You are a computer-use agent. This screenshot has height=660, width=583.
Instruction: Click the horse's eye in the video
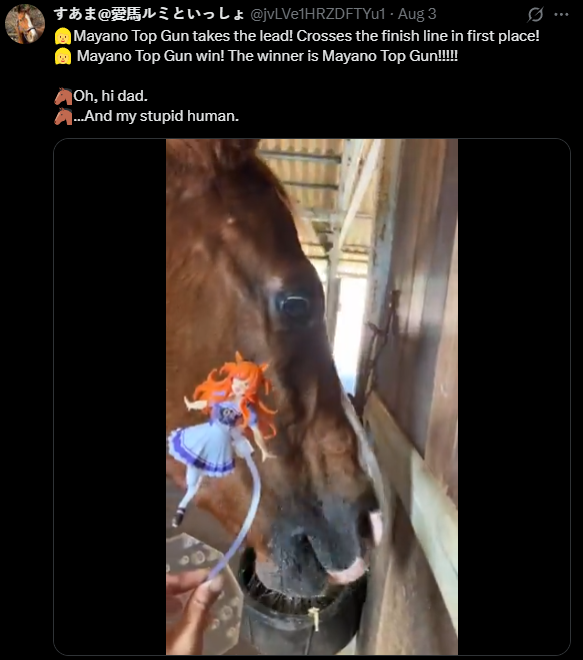295,306
